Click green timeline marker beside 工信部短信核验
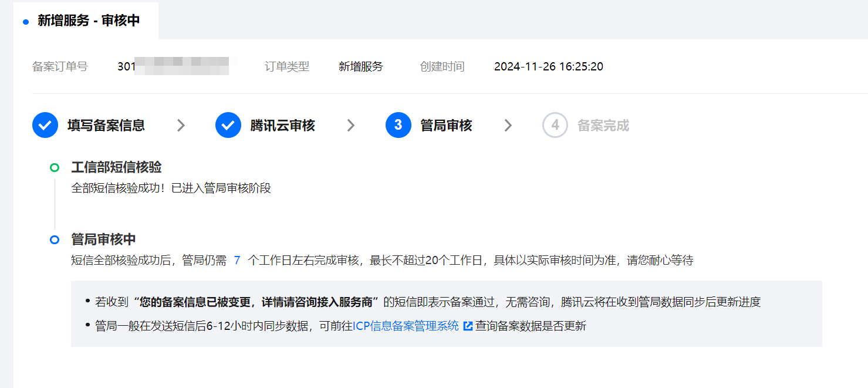868x388 pixels. point(55,168)
